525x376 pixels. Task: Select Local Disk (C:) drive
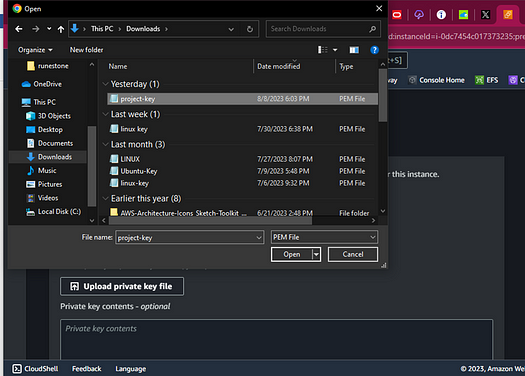tap(54, 212)
